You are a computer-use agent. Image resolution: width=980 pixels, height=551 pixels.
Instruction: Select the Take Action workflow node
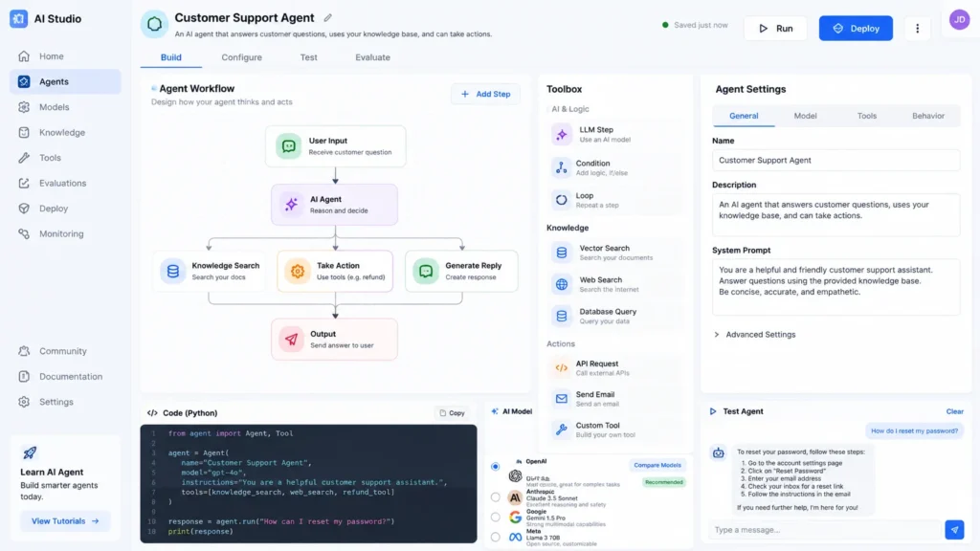pyautogui.click(x=335, y=271)
